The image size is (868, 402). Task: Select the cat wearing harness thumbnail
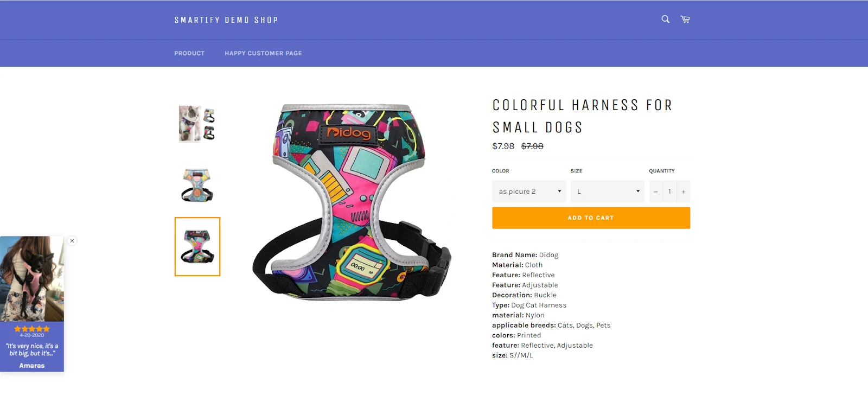(x=197, y=124)
